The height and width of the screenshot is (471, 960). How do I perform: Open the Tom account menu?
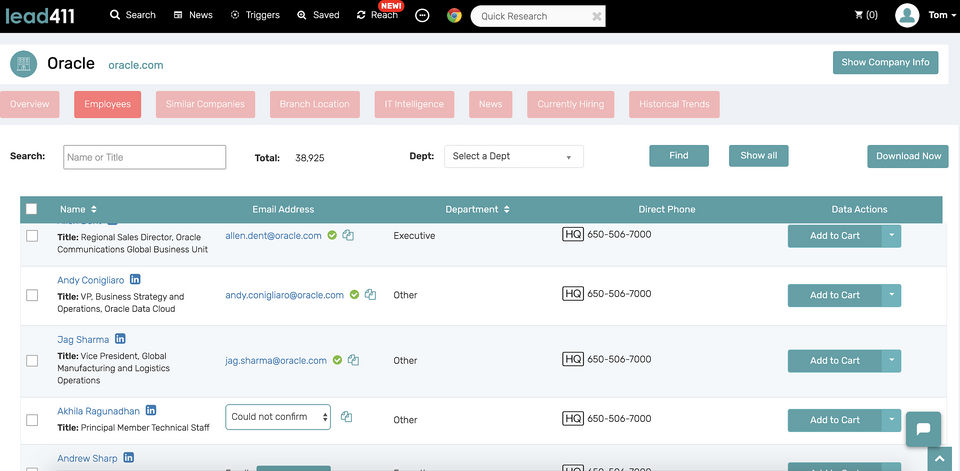click(942, 15)
